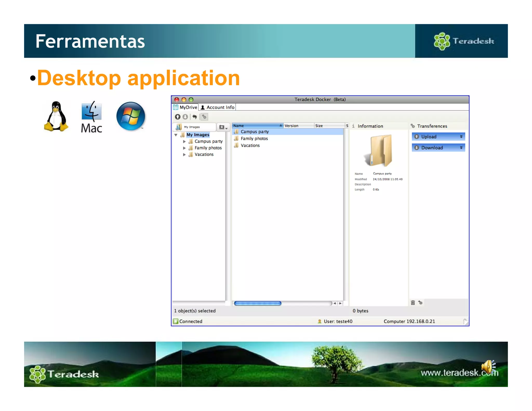
Task: Click the 1 object(s) selected status text
Action: tap(195, 311)
